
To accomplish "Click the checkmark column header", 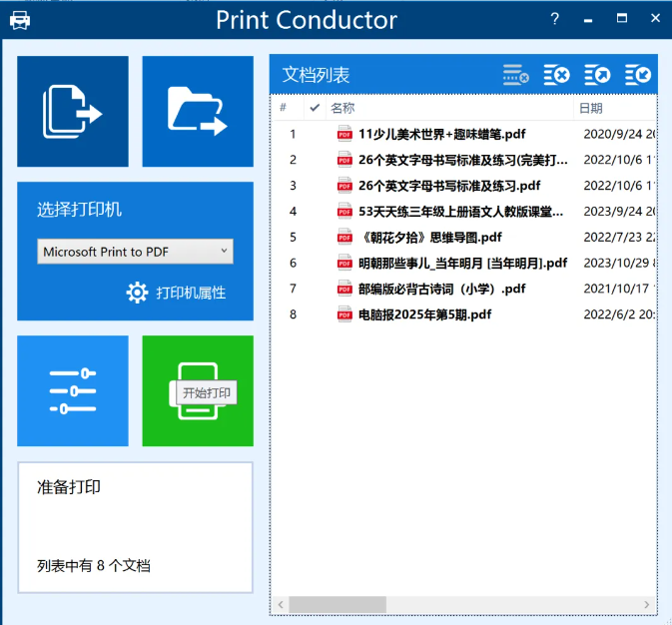I will click(x=315, y=108).
